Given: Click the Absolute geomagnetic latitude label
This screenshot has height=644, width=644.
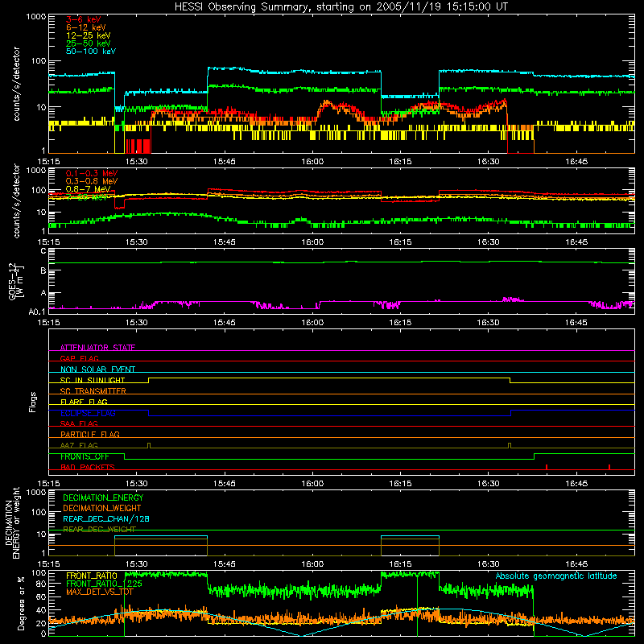Looking at the screenshot, I should click(556, 576).
